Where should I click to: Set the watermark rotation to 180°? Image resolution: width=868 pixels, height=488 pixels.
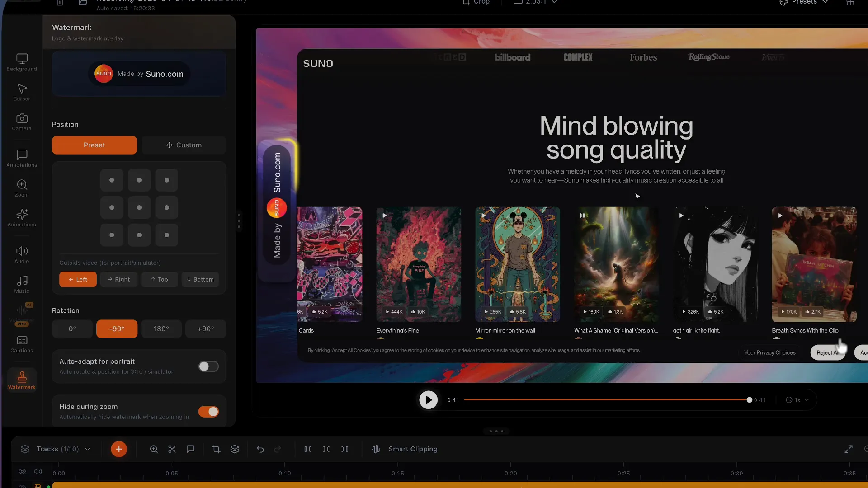tap(161, 329)
